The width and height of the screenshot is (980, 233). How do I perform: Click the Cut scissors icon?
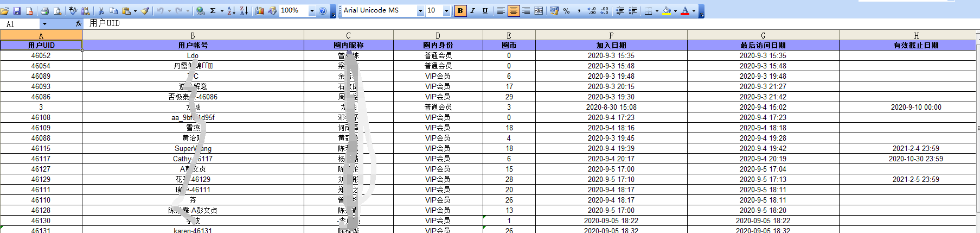[x=101, y=11]
